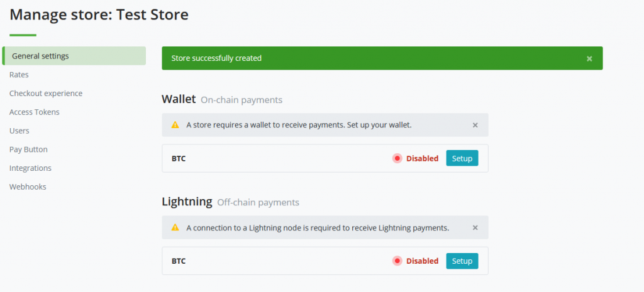The width and height of the screenshot is (644, 292).
Task: Close the Lightning node required warning
Action: tap(475, 227)
